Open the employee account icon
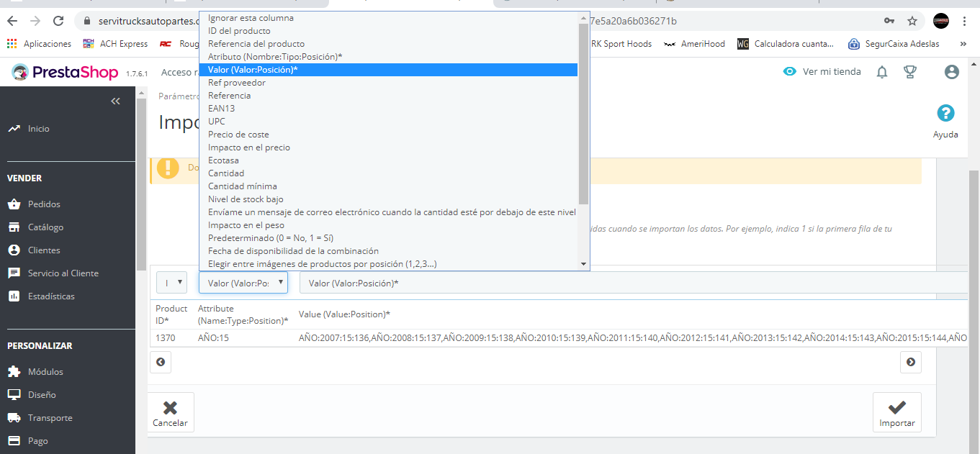 pyautogui.click(x=952, y=72)
